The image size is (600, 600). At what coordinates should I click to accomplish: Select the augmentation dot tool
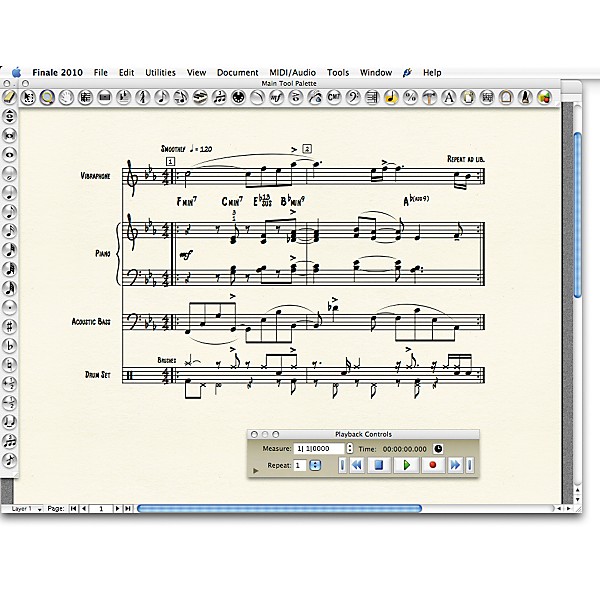click(x=10, y=308)
